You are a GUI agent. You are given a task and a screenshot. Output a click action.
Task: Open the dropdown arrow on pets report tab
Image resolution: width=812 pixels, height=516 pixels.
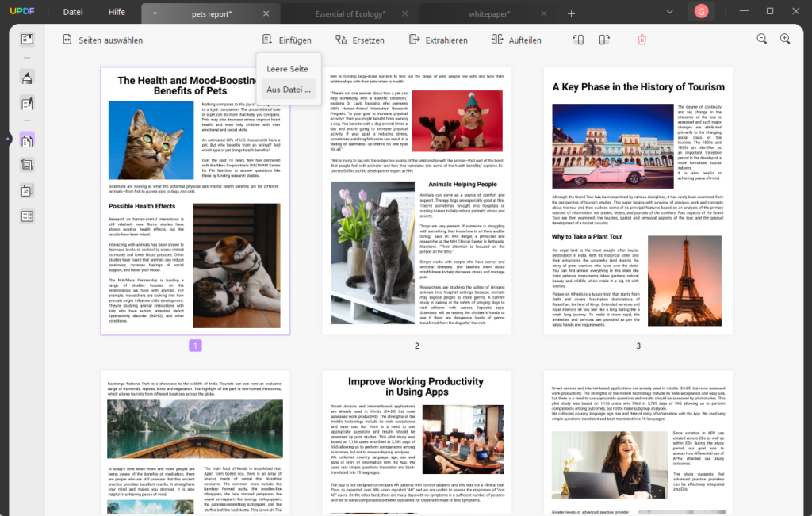(155, 13)
